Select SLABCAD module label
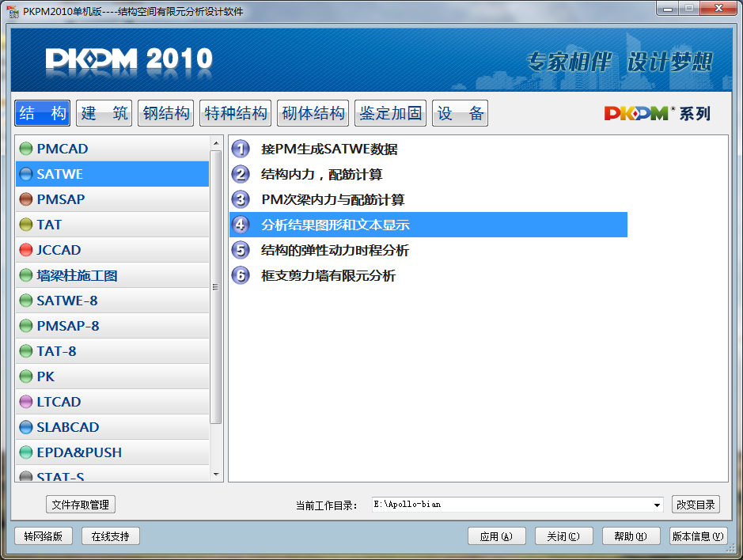 tap(68, 427)
